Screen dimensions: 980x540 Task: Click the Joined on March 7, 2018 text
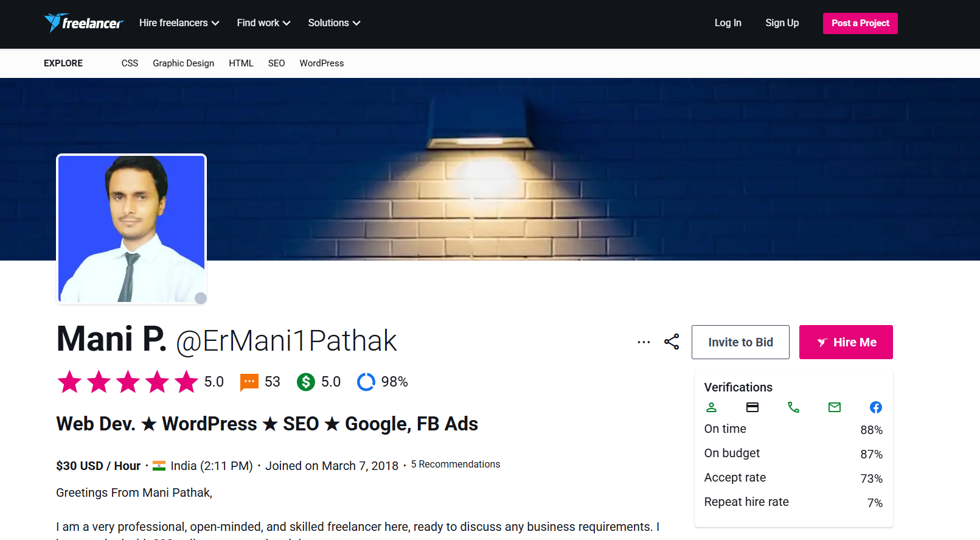(x=332, y=466)
